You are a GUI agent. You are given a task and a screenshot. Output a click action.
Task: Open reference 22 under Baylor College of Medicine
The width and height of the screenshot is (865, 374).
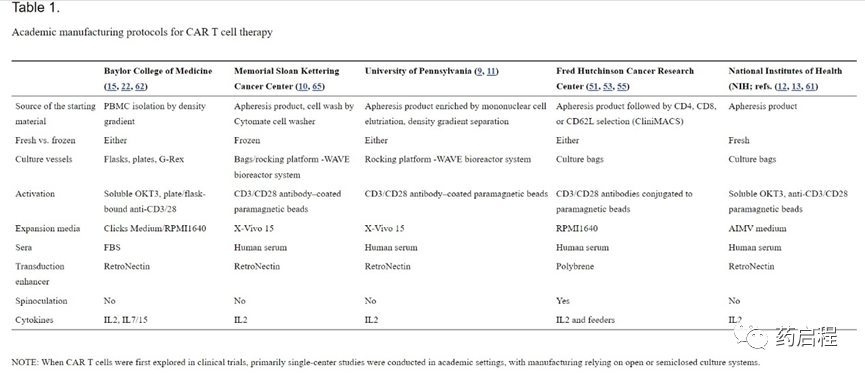[x=126, y=87]
